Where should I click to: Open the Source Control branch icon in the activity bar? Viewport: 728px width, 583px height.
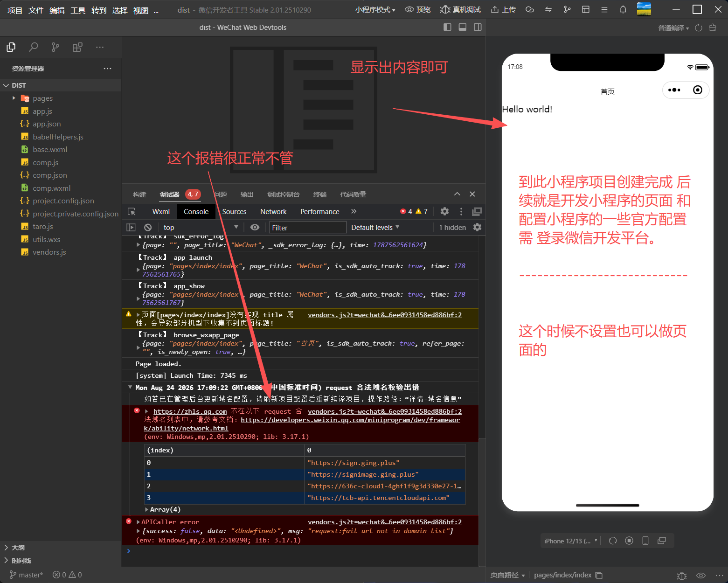[55, 47]
